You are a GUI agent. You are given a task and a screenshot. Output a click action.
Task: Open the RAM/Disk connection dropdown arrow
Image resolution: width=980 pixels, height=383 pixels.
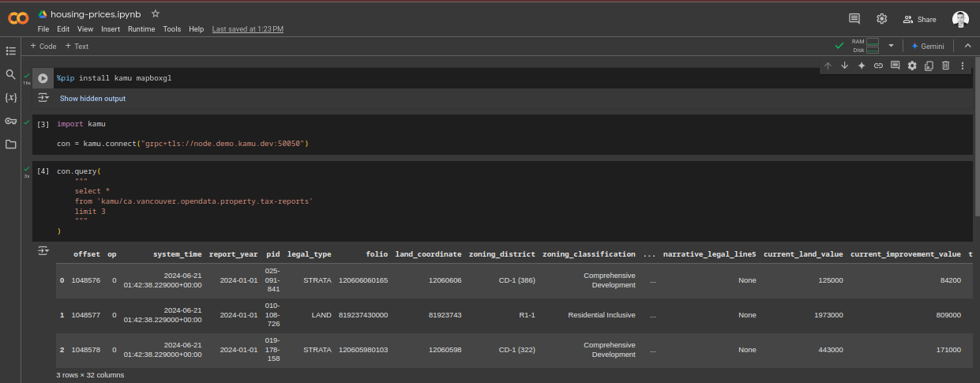(891, 46)
